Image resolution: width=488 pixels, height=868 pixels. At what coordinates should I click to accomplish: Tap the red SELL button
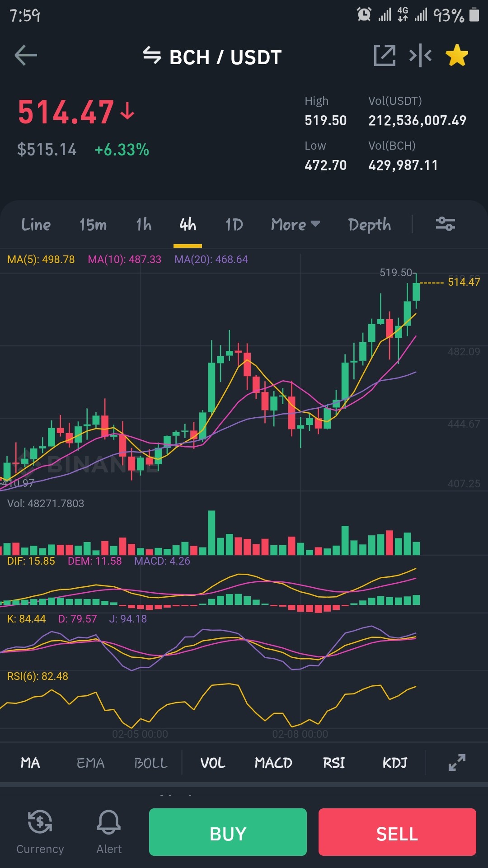[397, 832]
